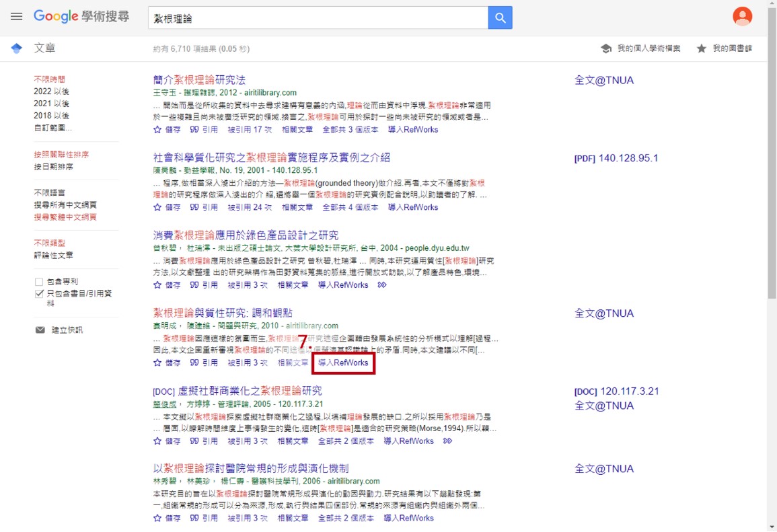Expand more options arrow for the 虛擬社群商業化 result

click(447, 441)
